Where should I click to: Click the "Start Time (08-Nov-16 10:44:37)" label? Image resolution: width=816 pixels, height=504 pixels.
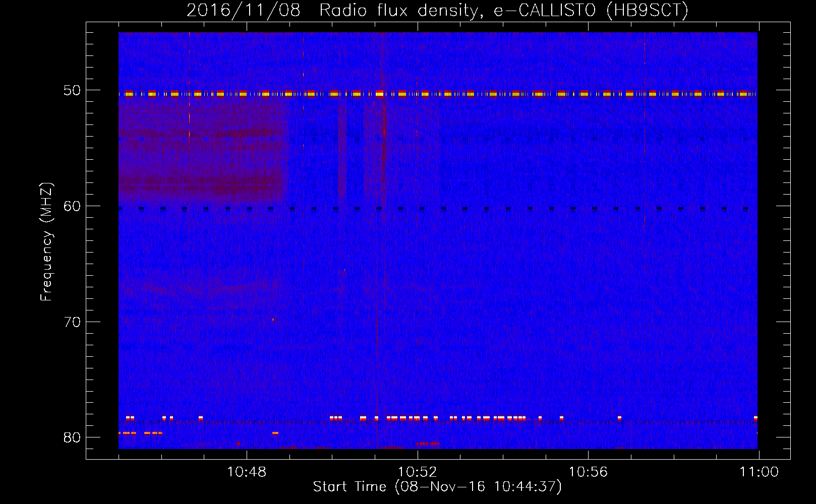coord(437,487)
